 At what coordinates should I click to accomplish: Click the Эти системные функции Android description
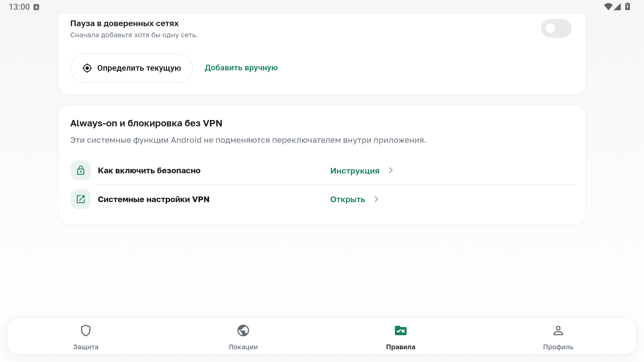[248, 140]
